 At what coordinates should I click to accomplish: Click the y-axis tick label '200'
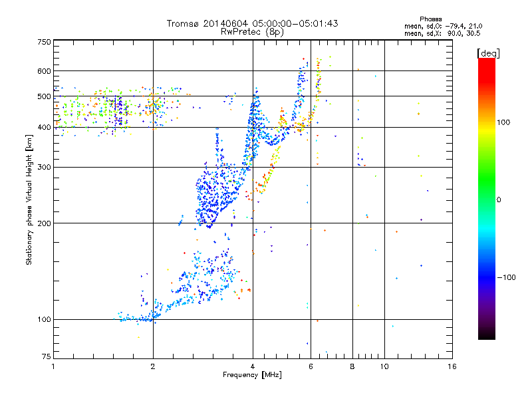pos(44,223)
